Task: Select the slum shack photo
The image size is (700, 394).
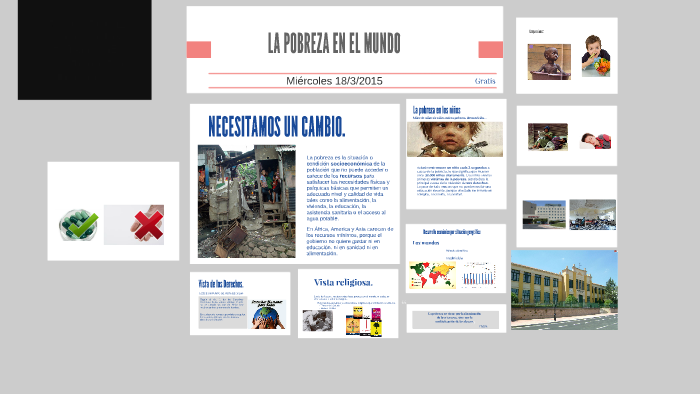Action: [246, 201]
